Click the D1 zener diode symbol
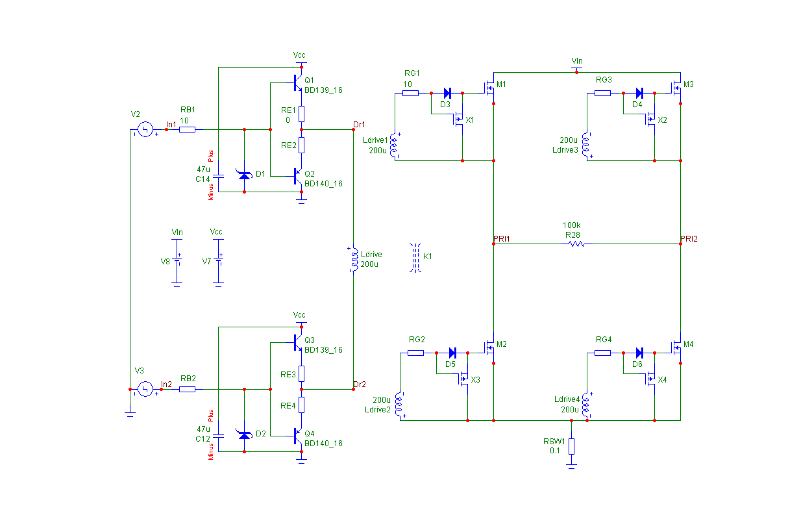This screenshot has height=528, width=812. pos(244,174)
